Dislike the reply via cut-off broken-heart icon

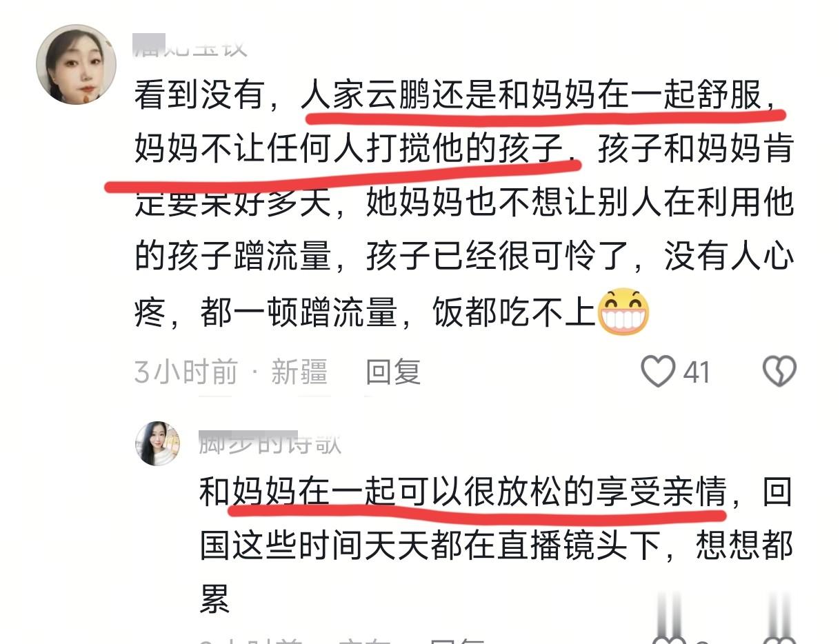tap(779, 641)
